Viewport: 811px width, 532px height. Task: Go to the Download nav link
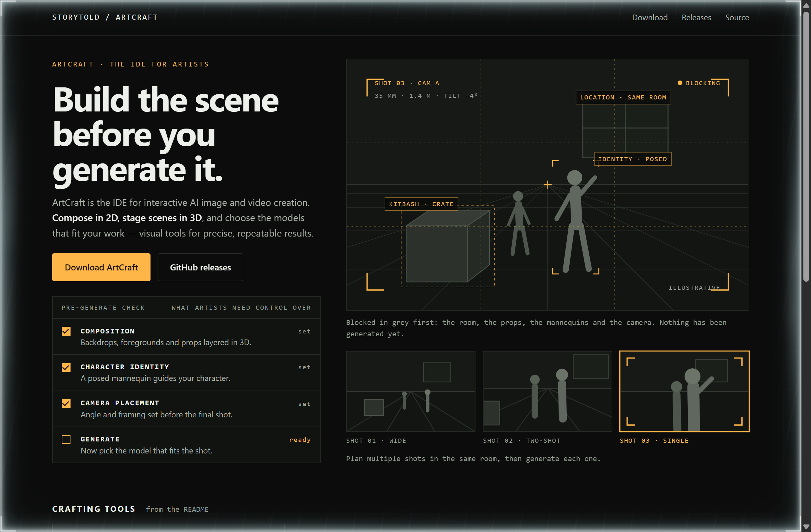[649, 17]
